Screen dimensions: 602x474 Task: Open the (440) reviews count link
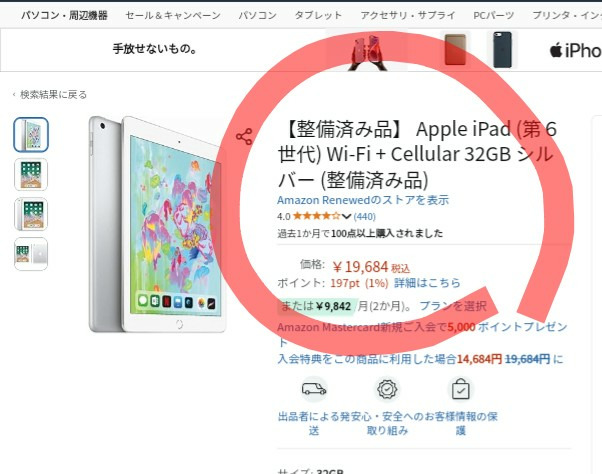pyautogui.click(x=364, y=216)
